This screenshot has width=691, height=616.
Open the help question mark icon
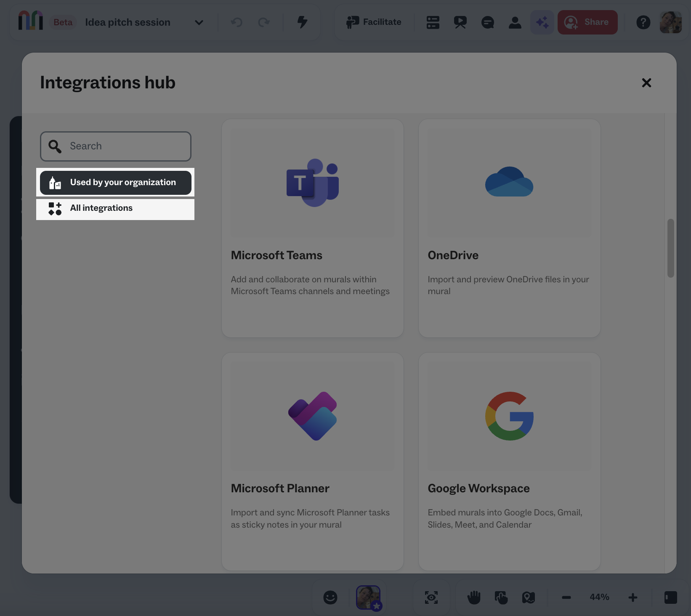pos(643,22)
